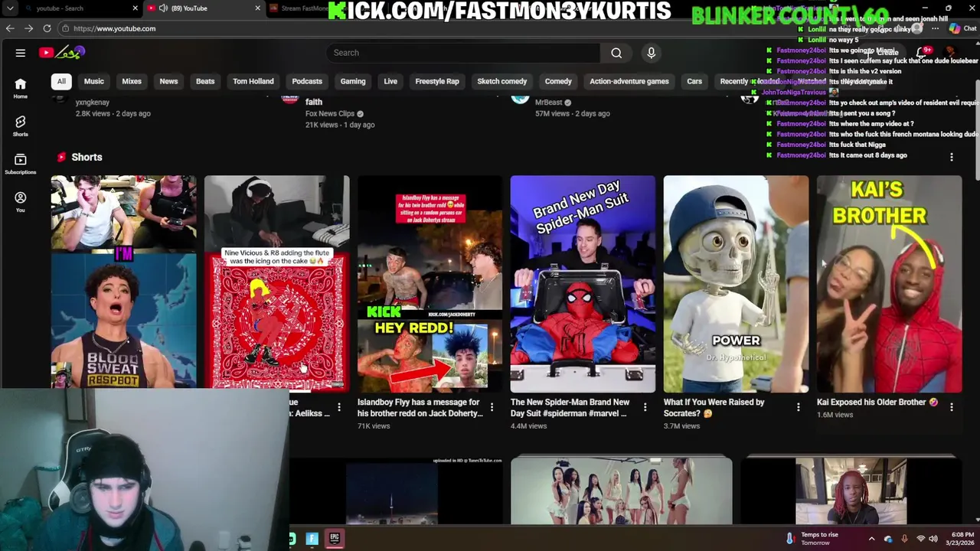Open What If You Were Raised by Socrates title
Image resolution: width=980 pixels, height=551 pixels.
714,408
